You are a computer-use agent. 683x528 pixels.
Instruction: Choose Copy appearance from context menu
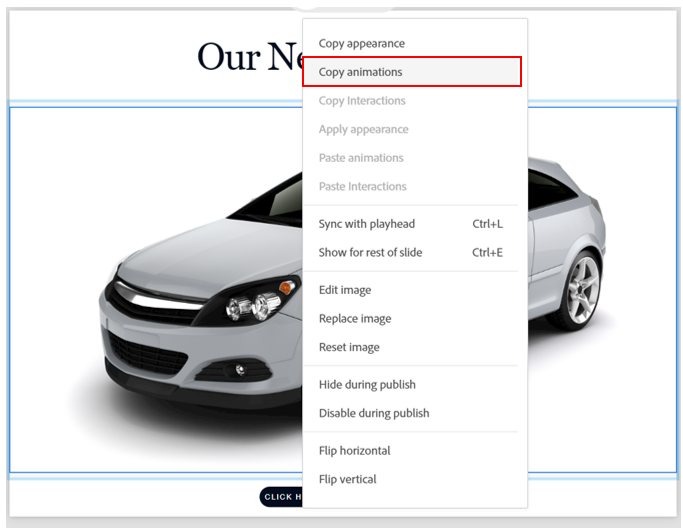tap(361, 44)
